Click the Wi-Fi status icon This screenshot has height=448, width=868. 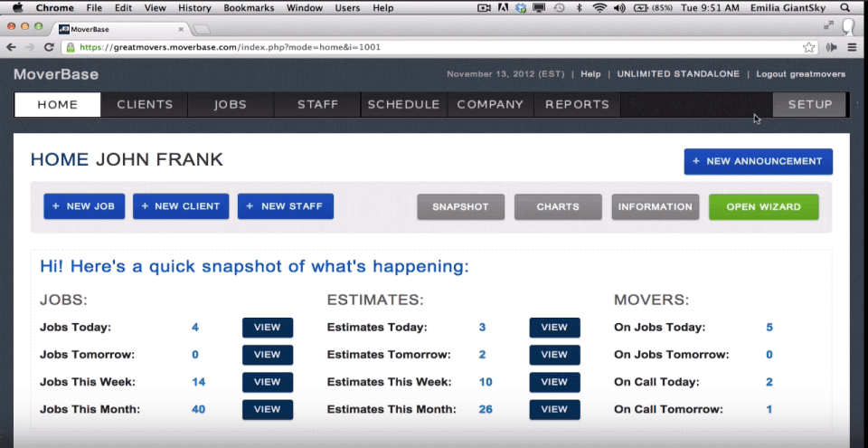[599, 8]
